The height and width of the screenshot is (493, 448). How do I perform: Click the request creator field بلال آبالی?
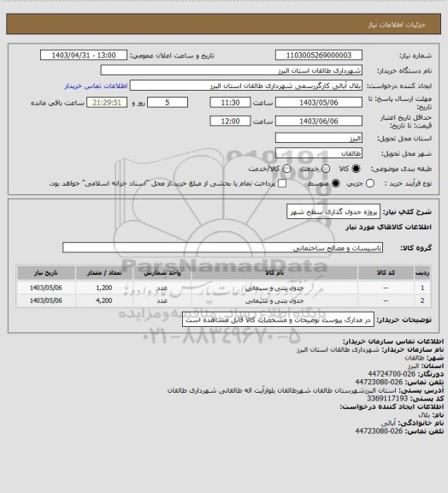(x=246, y=86)
